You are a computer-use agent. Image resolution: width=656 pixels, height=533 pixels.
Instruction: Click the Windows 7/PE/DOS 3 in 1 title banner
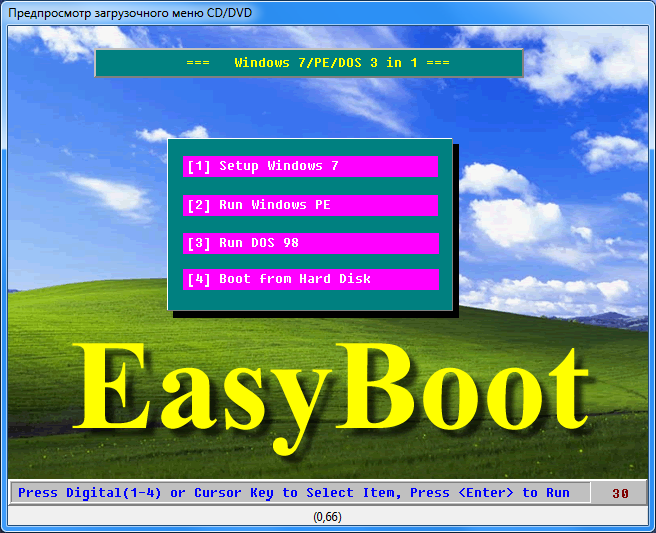click(x=309, y=63)
